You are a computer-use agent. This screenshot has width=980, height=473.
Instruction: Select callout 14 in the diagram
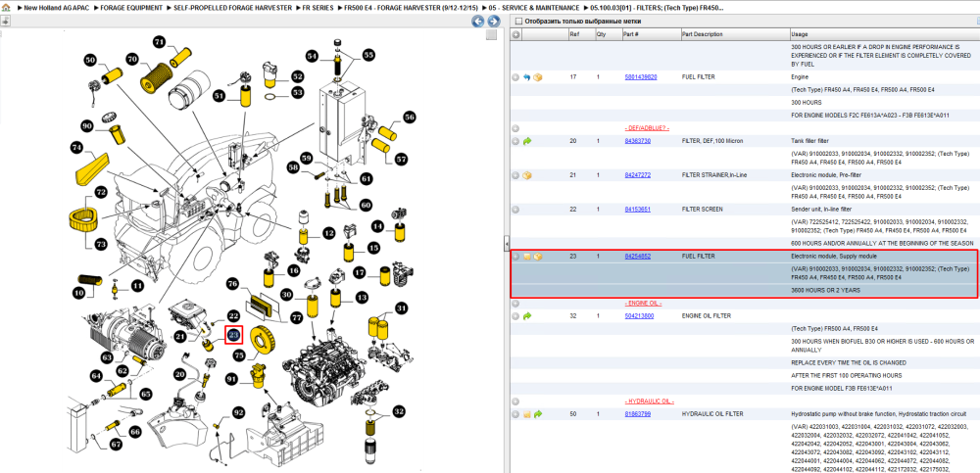(377, 225)
